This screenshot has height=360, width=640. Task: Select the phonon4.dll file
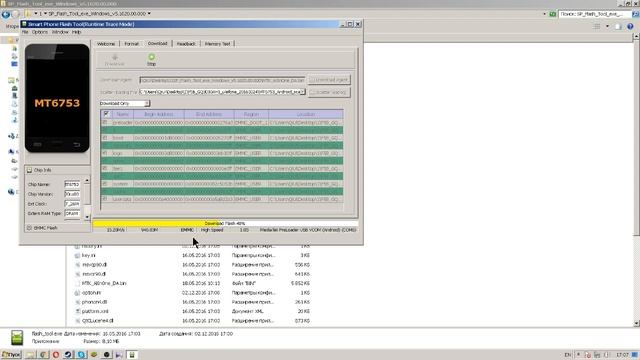tap(94, 302)
